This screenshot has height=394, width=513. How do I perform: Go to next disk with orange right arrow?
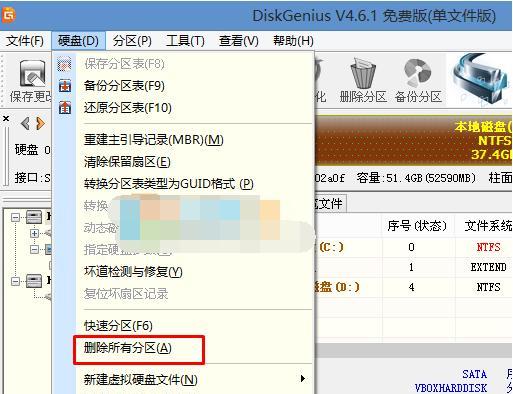tap(40, 123)
